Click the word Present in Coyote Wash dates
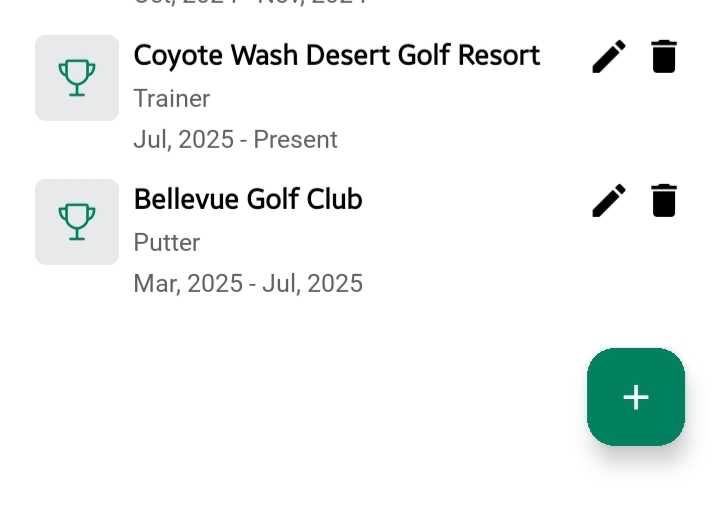Screen dimensions: 720x507 pyautogui.click(x=295, y=140)
